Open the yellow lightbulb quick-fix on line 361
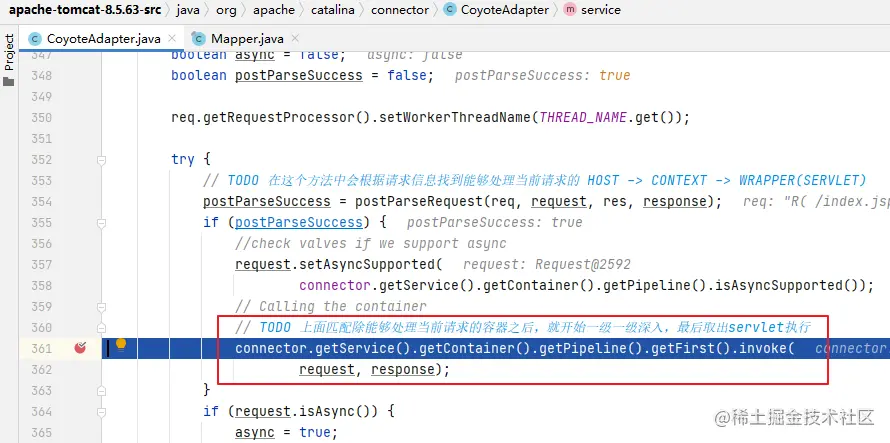 tap(121, 345)
